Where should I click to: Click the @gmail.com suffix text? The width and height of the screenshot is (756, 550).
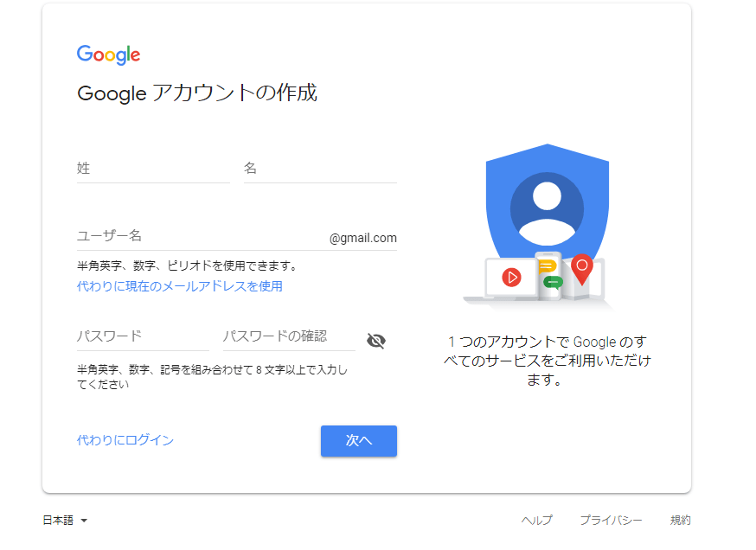363,238
